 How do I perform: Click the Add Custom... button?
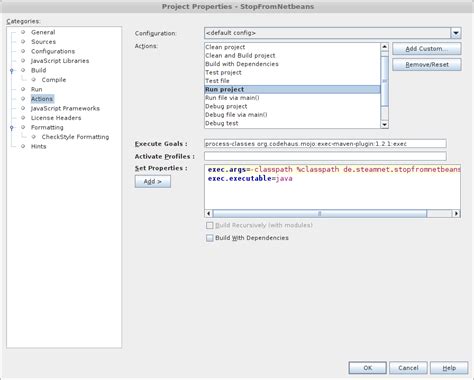(x=427, y=49)
